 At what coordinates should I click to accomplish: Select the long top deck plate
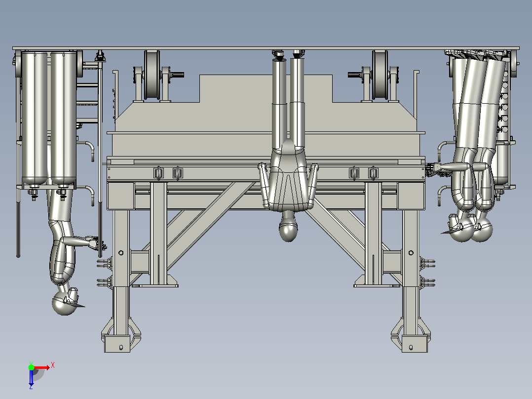point(266,48)
